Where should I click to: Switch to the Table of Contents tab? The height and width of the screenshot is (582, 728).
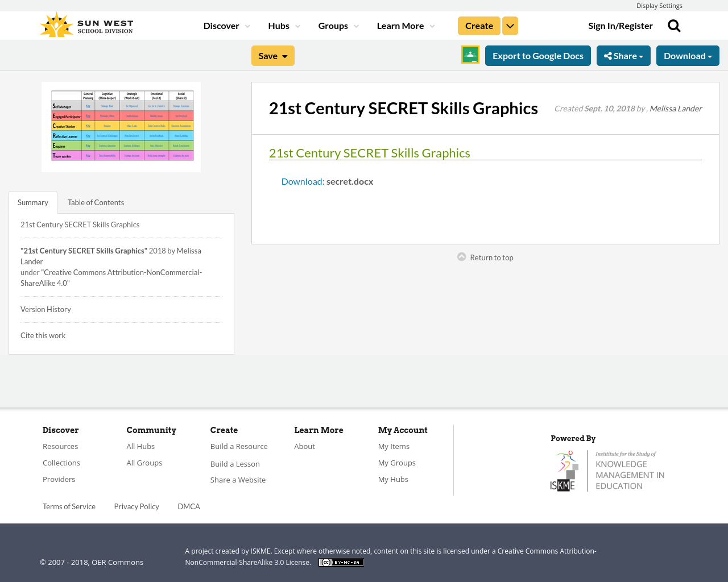pyautogui.click(x=95, y=202)
